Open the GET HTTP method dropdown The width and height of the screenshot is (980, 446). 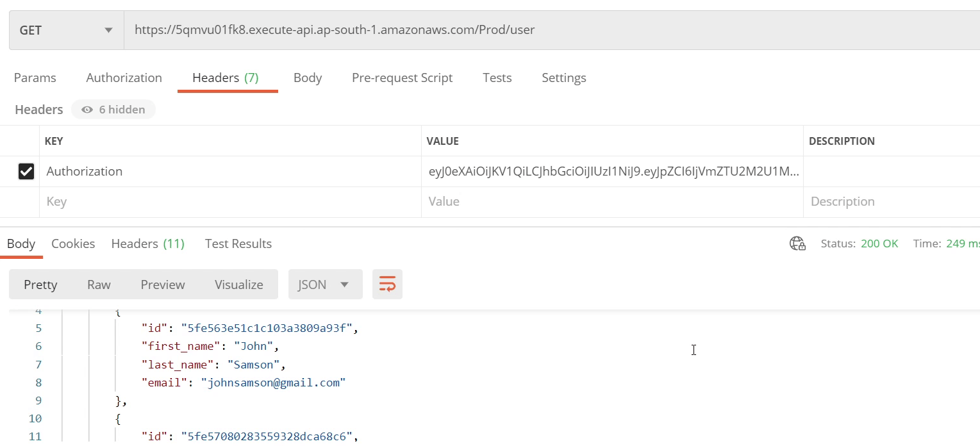tap(66, 30)
